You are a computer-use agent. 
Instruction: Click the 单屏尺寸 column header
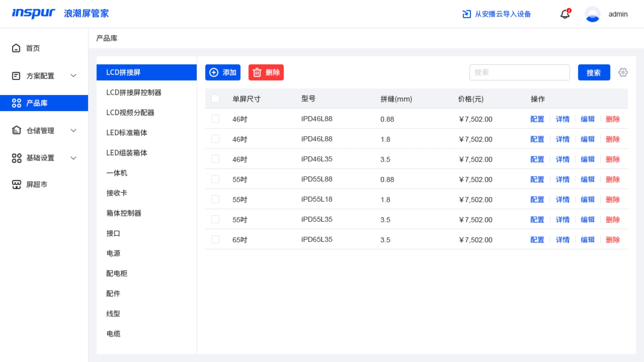click(x=246, y=99)
